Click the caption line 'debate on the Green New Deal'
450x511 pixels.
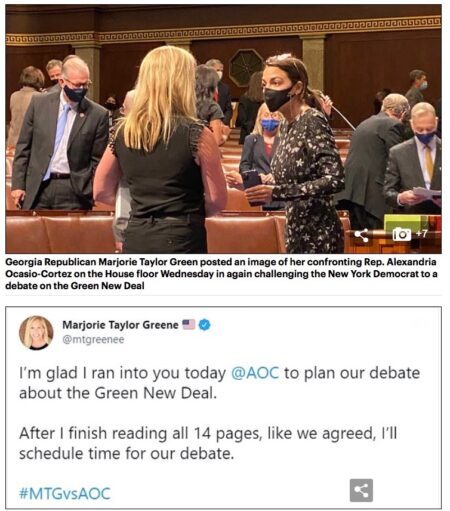pos(75,286)
